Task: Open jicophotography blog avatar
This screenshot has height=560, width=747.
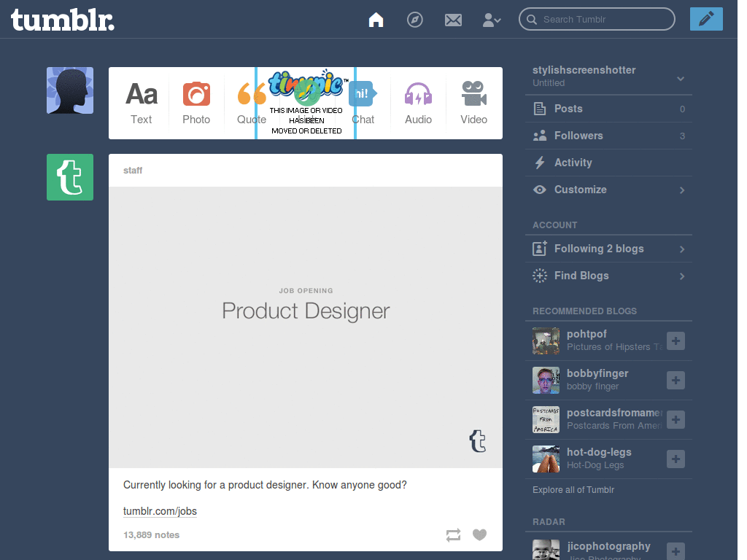Action: (x=546, y=550)
